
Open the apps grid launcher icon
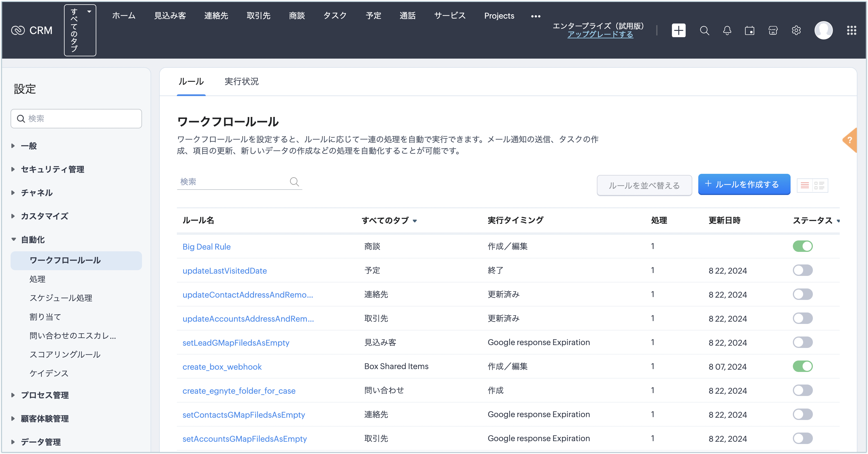coord(851,30)
